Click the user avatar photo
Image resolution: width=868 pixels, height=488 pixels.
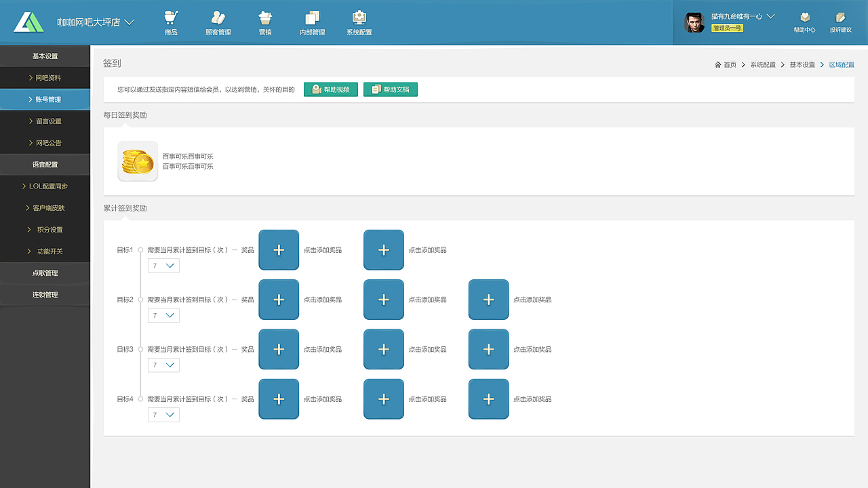click(x=694, y=22)
